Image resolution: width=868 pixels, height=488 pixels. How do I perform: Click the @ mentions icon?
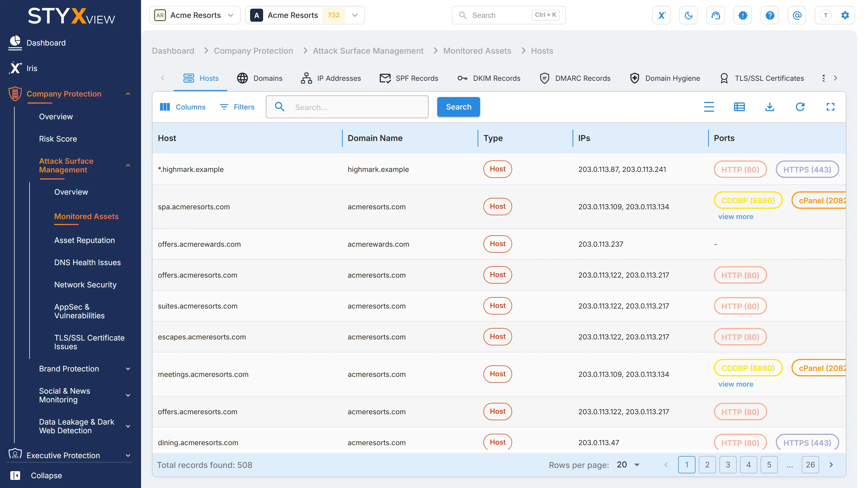[x=797, y=15]
